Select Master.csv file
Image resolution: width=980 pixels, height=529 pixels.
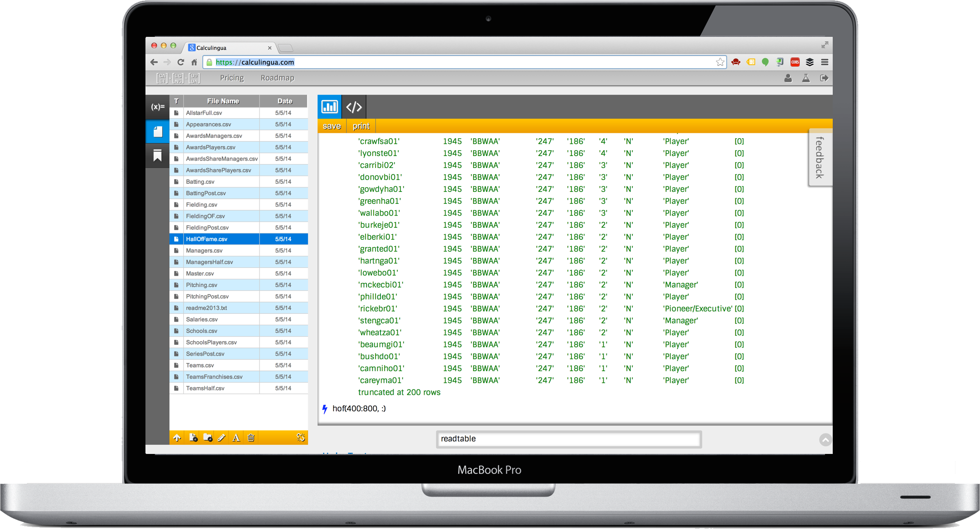coord(239,273)
